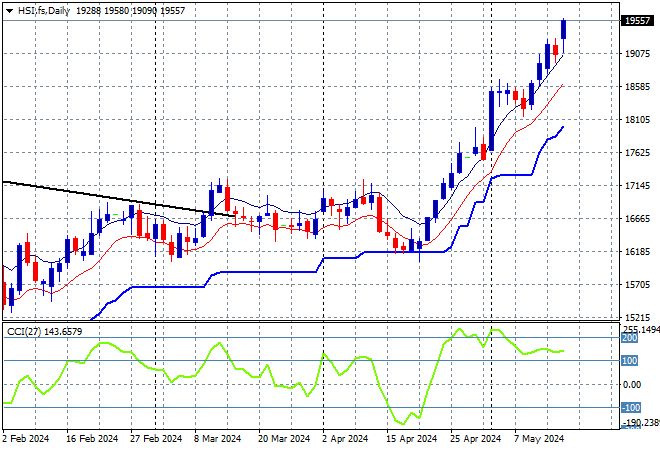Click the 15 Apr 2024 date label
This screenshot has height=450, width=660.
click(x=414, y=439)
